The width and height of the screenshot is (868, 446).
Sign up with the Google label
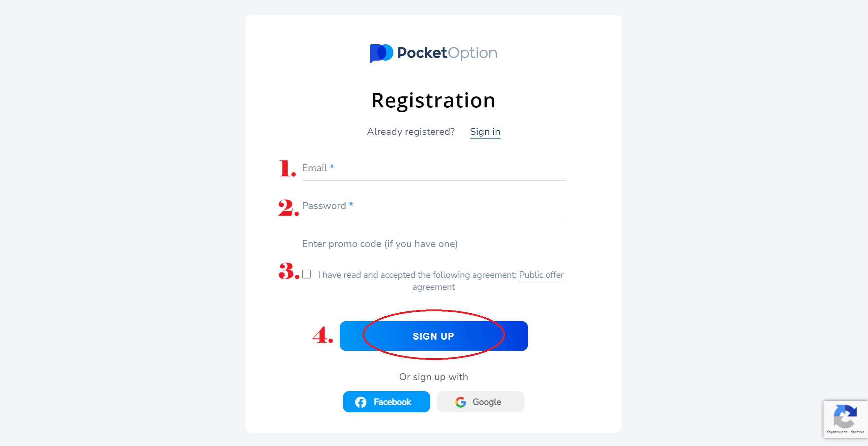487,402
